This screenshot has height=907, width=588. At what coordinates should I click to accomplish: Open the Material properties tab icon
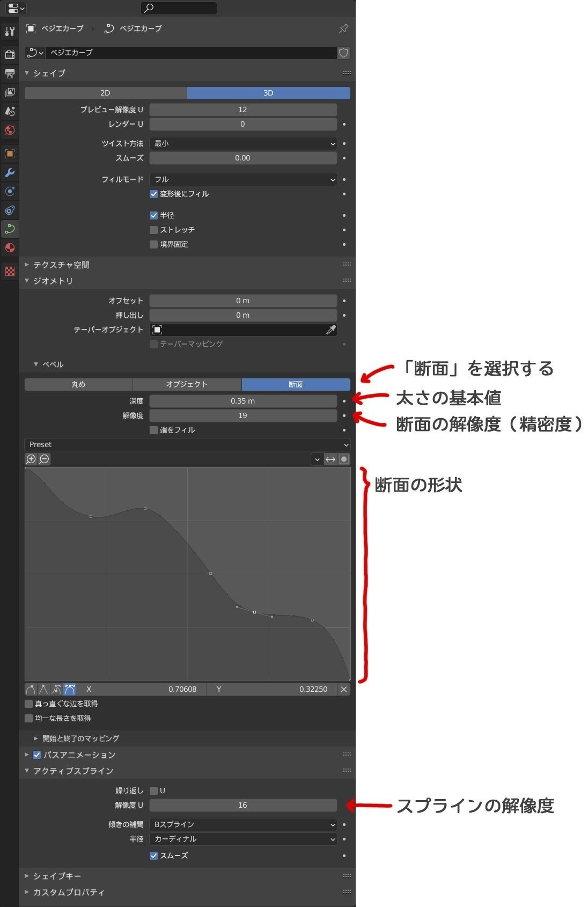pyautogui.click(x=10, y=248)
